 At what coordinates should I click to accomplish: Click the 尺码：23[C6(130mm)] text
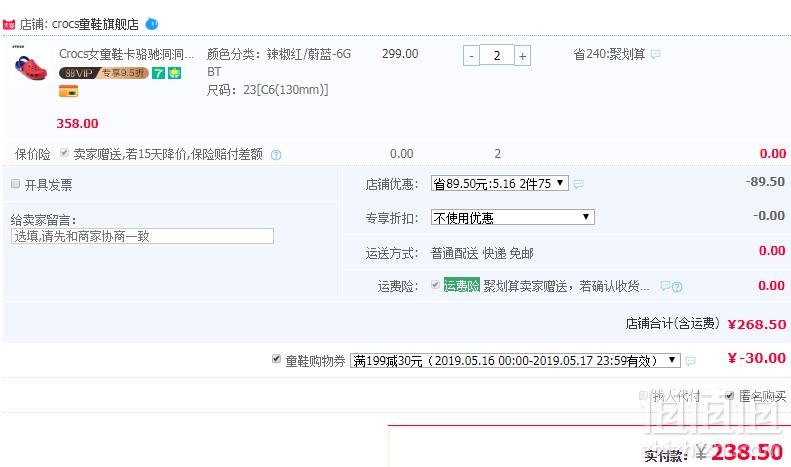(x=267, y=90)
